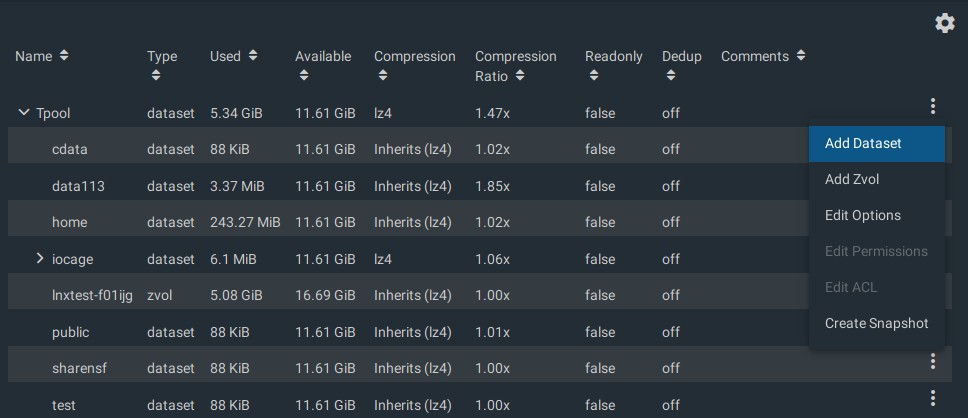Screen dimensions: 968x418
Task: Sort by Available column arrows
Action: [x=302, y=76]
